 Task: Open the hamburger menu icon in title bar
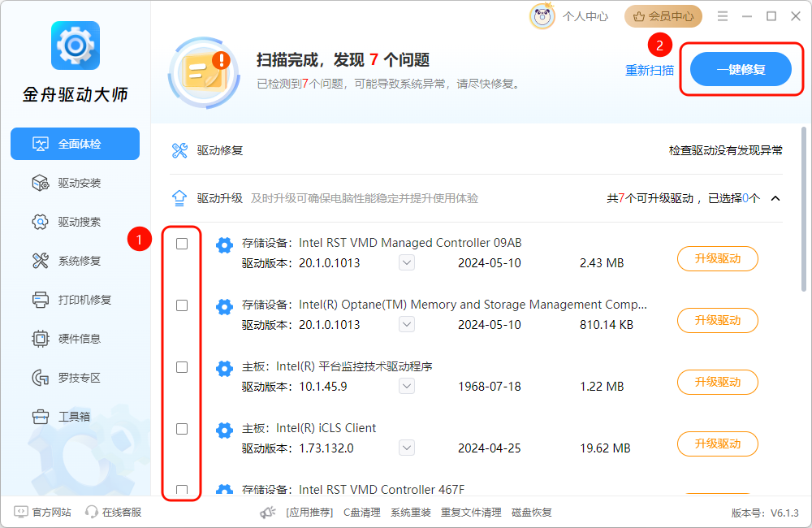pyautogui.click(x=723, y=16)
